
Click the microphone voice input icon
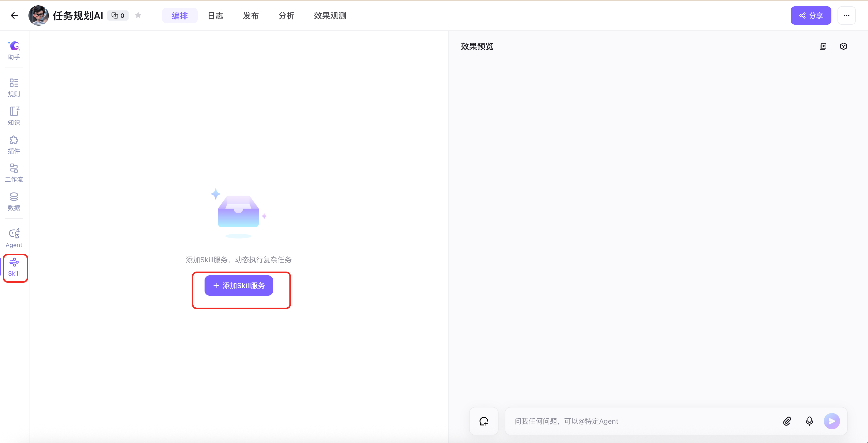pyautogui.click(x=809, y=421)
